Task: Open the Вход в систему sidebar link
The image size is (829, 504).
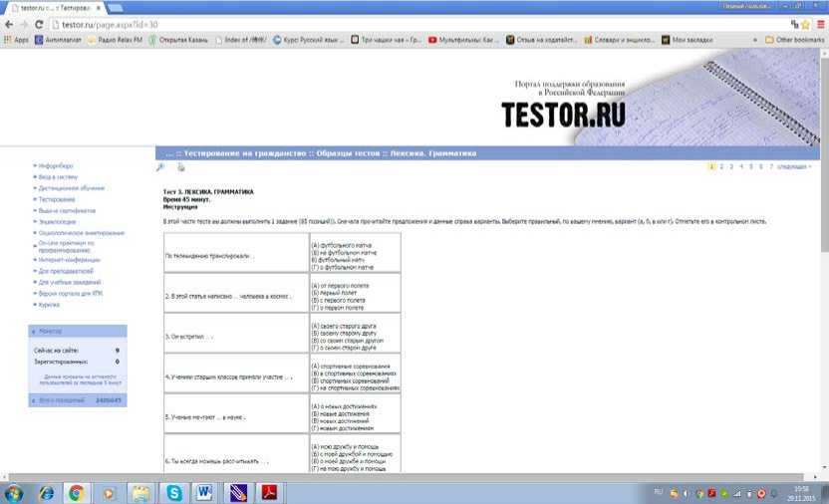Action: coord(58,177)
